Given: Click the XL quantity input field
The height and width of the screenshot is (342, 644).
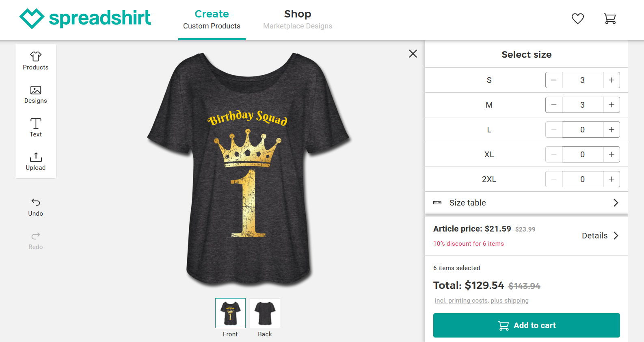Looking at the screenshot, I should tap(582, 154).
